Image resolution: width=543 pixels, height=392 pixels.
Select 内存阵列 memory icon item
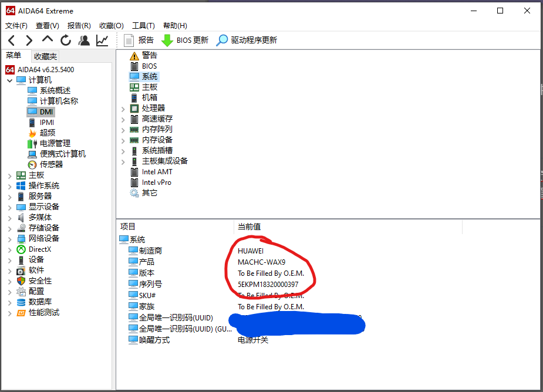(151, 130)
